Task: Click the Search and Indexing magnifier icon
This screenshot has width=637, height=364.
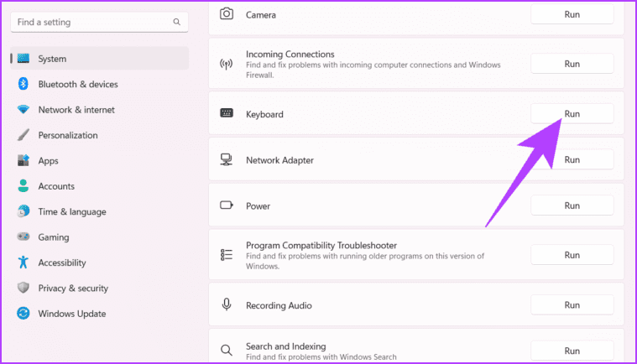Action: point(227,350)
